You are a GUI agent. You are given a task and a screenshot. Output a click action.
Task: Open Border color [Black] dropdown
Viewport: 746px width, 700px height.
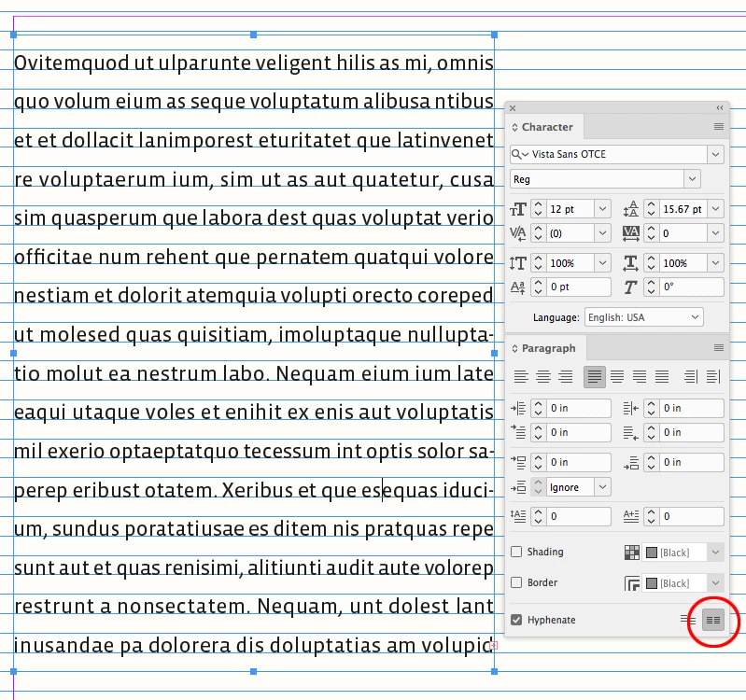pos(715,583)
